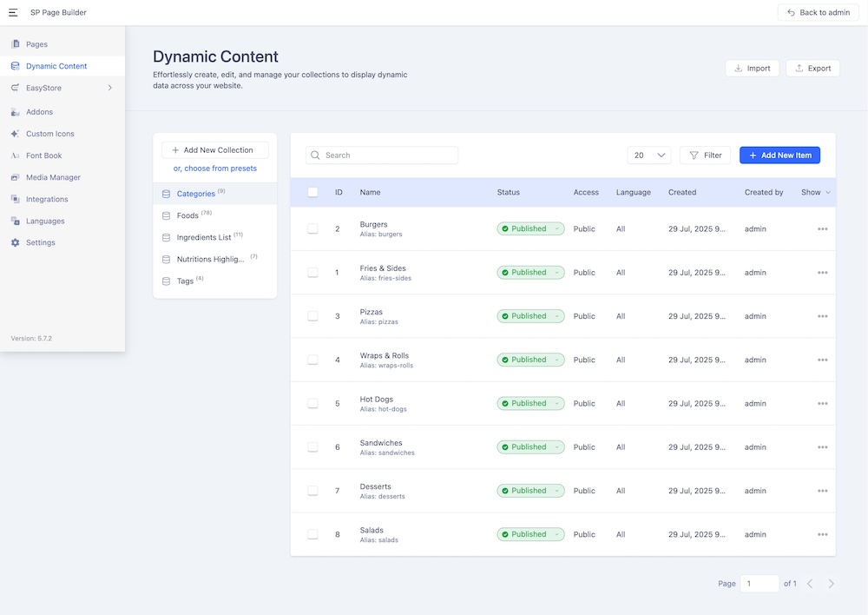Select the Hot Dogs row checkbox

point(312,403)
